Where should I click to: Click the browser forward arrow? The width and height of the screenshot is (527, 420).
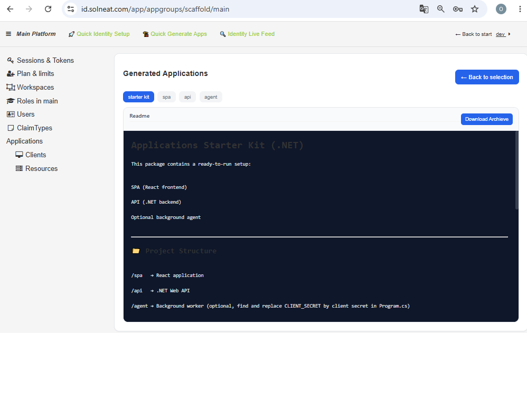[29, 9]
